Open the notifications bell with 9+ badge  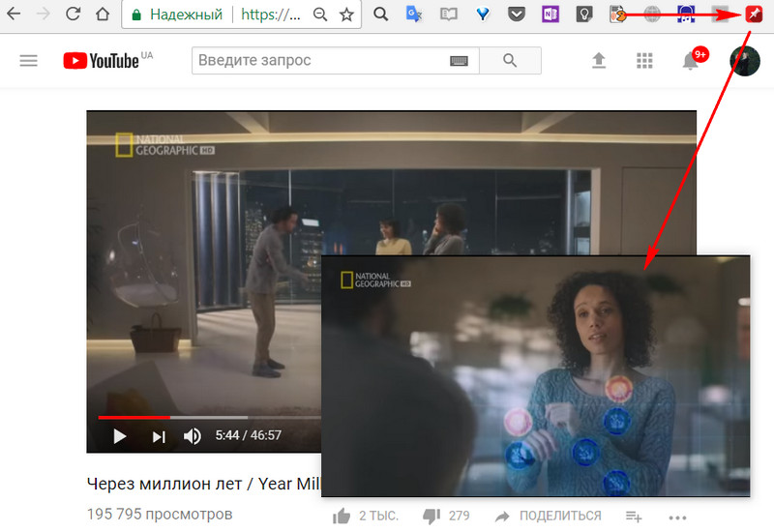(694, 60)
